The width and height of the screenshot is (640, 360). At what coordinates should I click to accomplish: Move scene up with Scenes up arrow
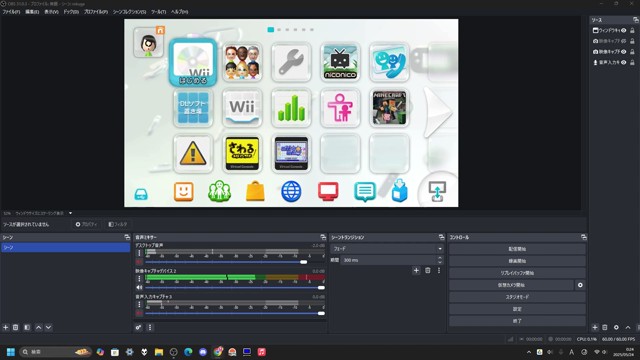(x=39, y=327)
